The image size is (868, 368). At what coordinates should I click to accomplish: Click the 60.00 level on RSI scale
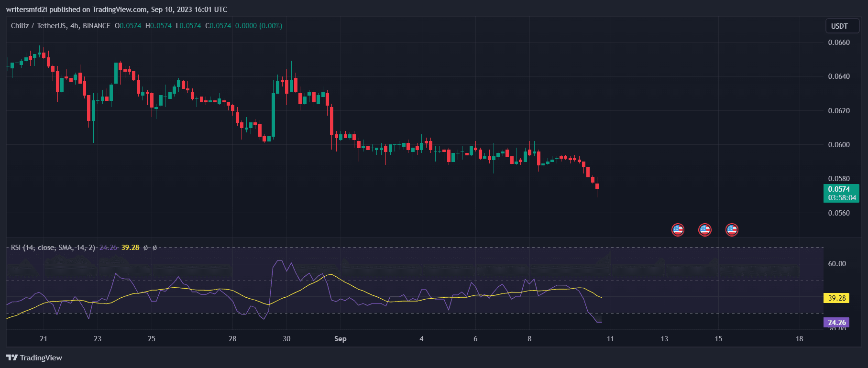(x=836, y=264)
